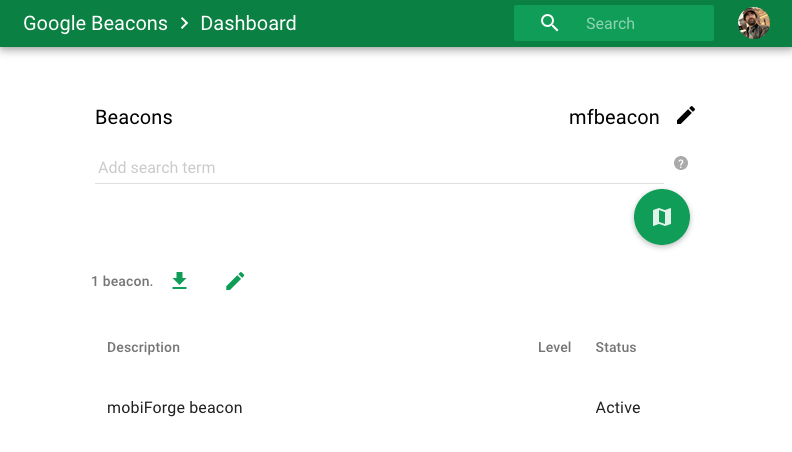Select Dashboard in the breadcrumb
The height and width of the screenshot is (452, 792).
248,23
